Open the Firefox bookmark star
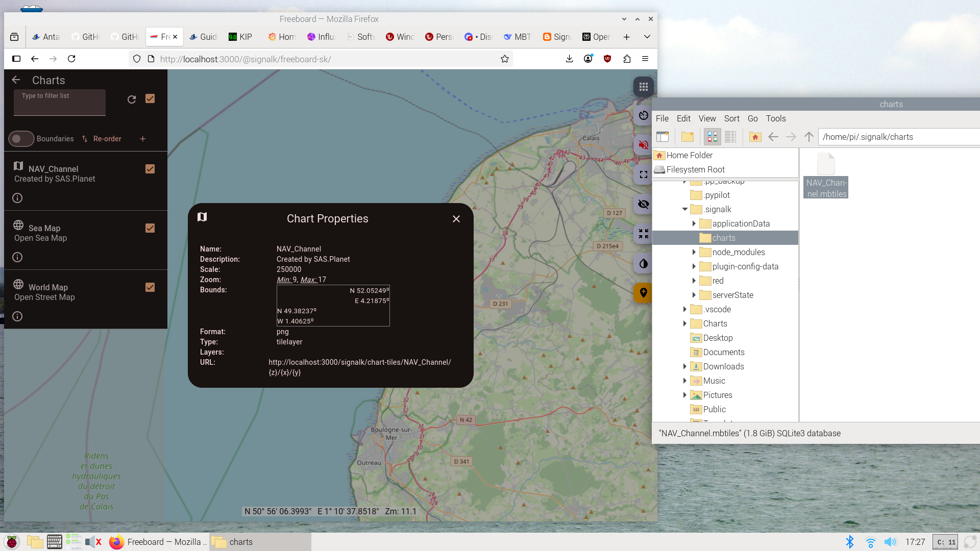This screenshot has width=980, height=551. (x=505, y=59)
